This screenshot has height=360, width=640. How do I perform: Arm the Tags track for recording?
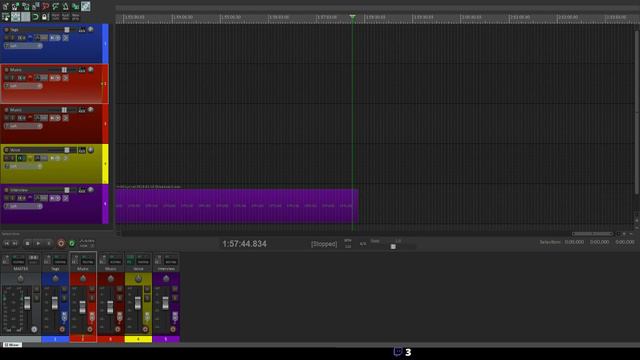click(x=7, y=30)
